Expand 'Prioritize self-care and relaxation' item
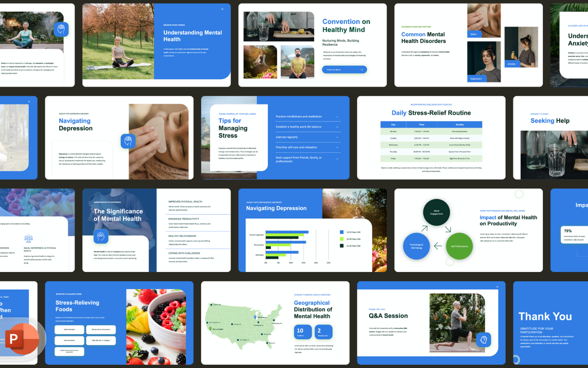This screenshot has height=368, width=588. pos(337,148)
